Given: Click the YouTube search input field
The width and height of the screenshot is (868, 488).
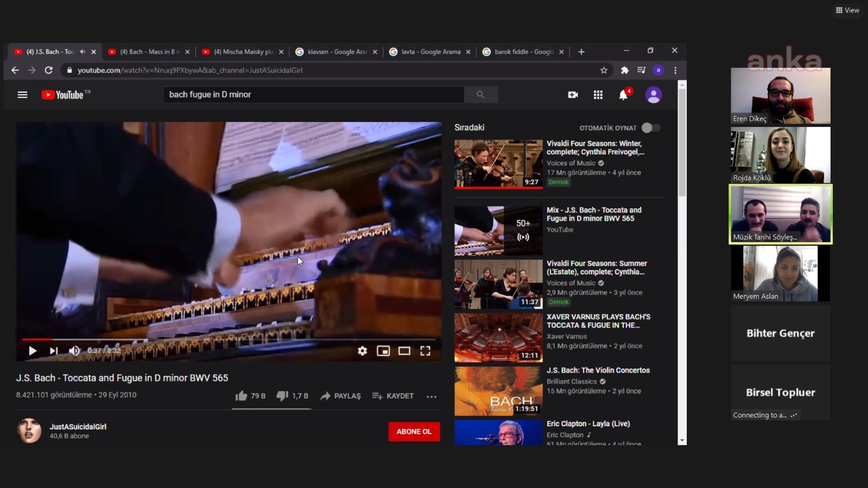Looking at the screenshot, I should click(314, 95).
